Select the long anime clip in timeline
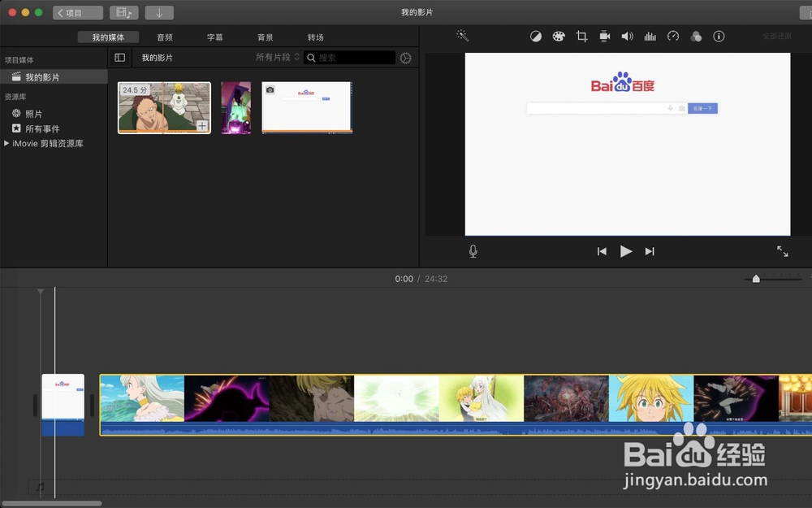This screenshot has width=812, height=508. (x=456, y=405)
